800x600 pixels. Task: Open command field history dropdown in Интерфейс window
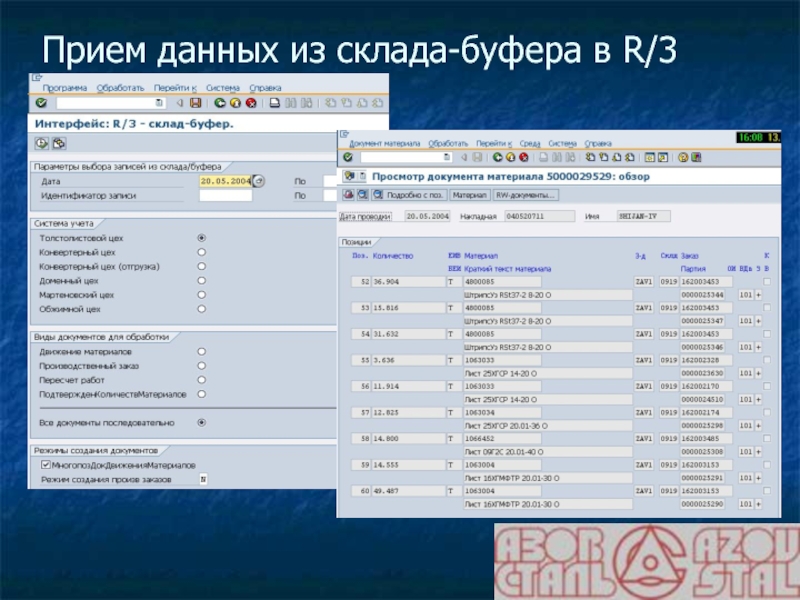click(x=159, y=103)
